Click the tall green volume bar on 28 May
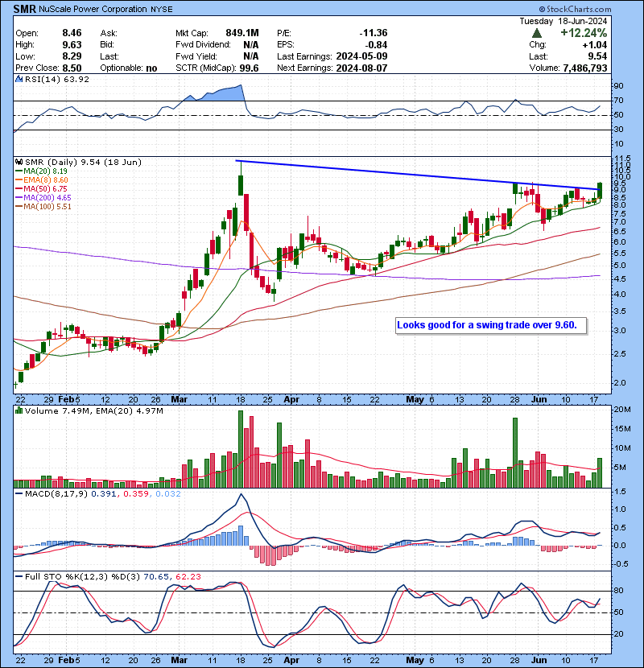Screen dimensions: 644x668 515,453
